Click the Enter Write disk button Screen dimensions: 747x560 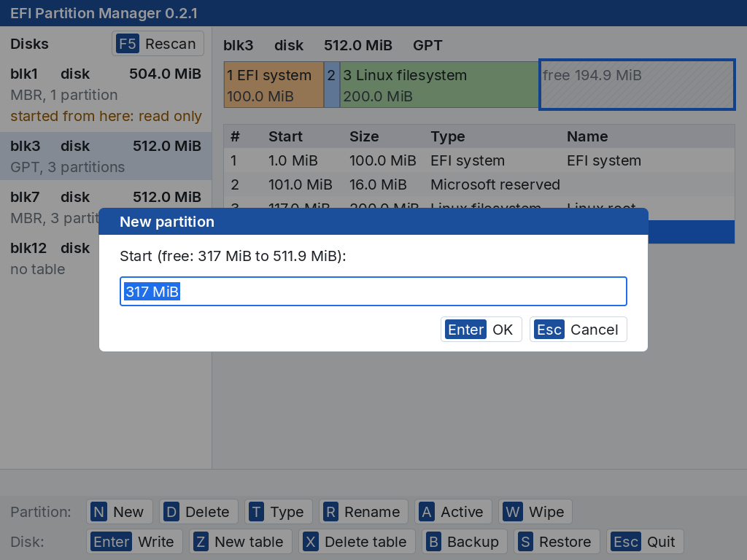coord(134,542)
